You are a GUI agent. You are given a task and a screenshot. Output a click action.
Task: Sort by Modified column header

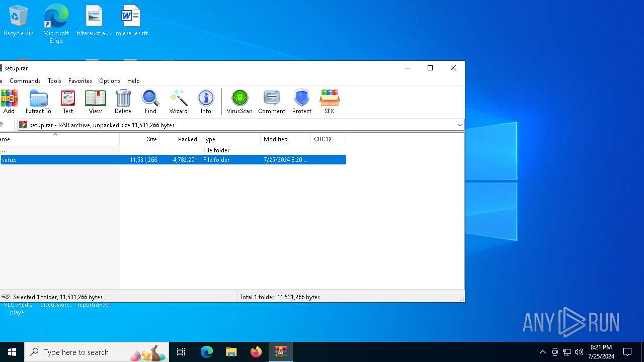pos(286,139)
